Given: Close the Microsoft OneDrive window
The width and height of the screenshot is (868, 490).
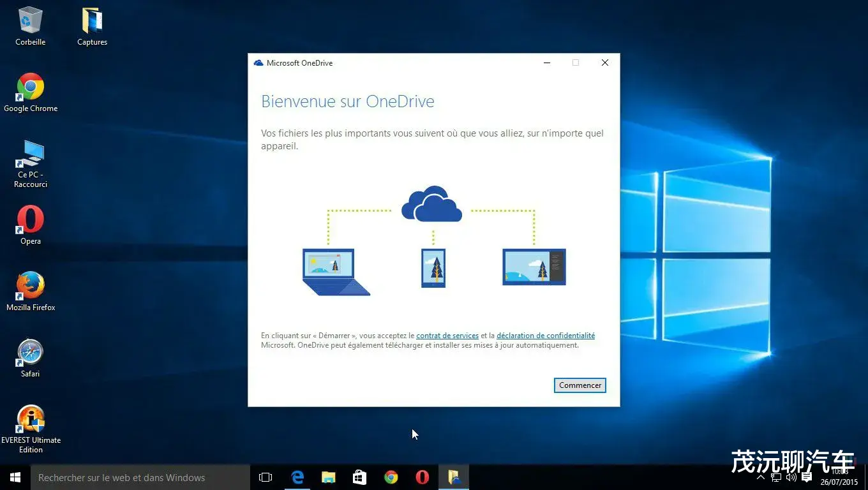Looking at the screenshot, I should (x=605, y=63).
